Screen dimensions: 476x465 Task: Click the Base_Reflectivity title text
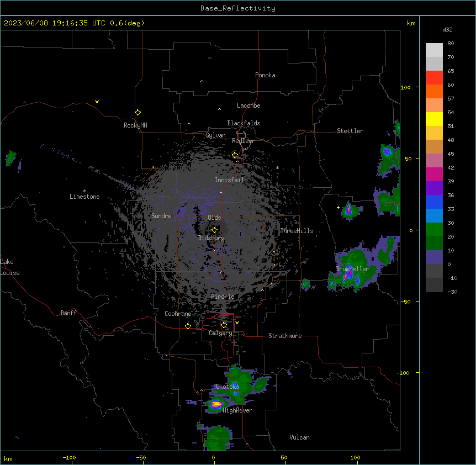[x=238, y=8]
